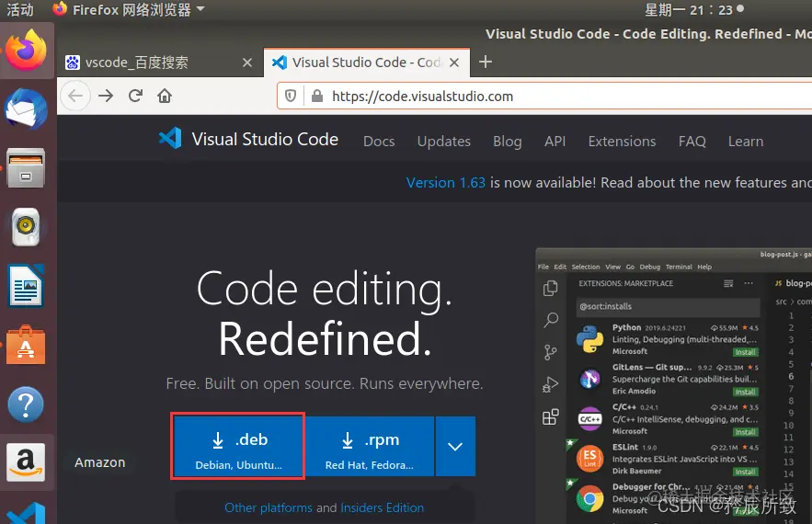Open the Firefox 网络浏览器 app menu
Image resolution: width=812 pixels, height=524 pixels.
(x=129, y=9)
